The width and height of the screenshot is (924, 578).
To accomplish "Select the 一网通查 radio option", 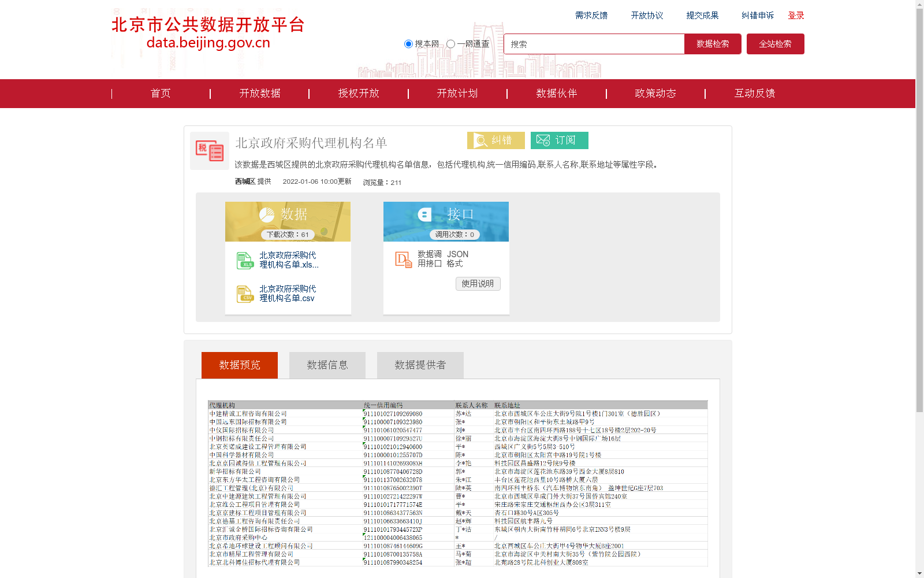I will (450, 44).
